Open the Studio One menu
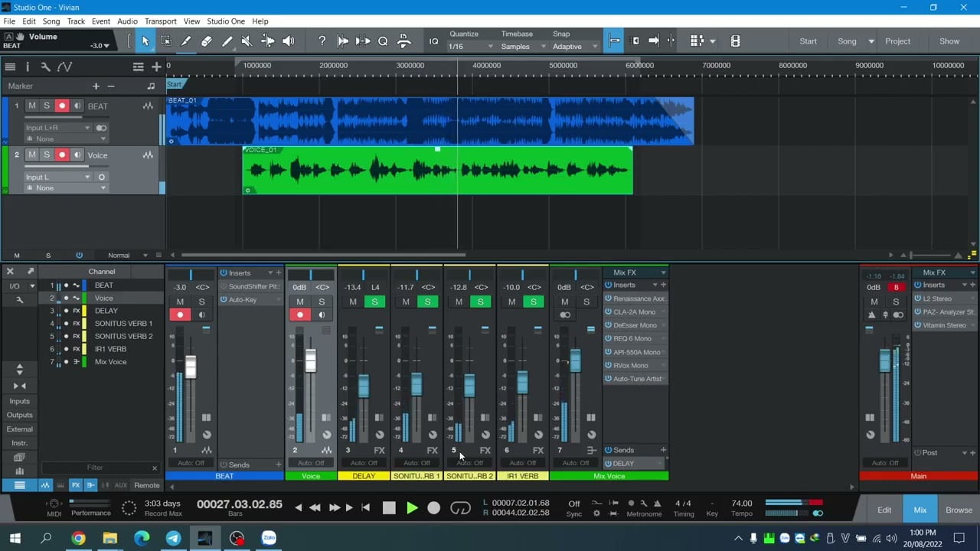Image resolution: width=980 pixels, height=551 pixels. (227, 21)
